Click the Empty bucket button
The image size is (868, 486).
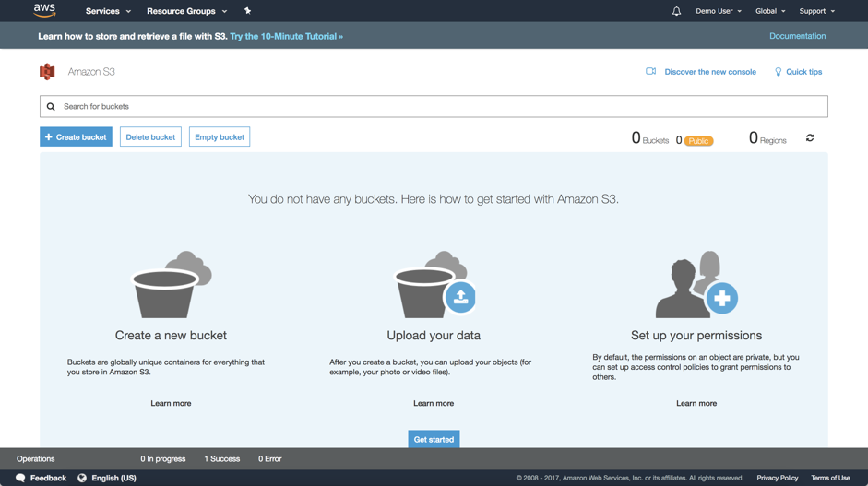pyautogui.click(x=220, y=136)
